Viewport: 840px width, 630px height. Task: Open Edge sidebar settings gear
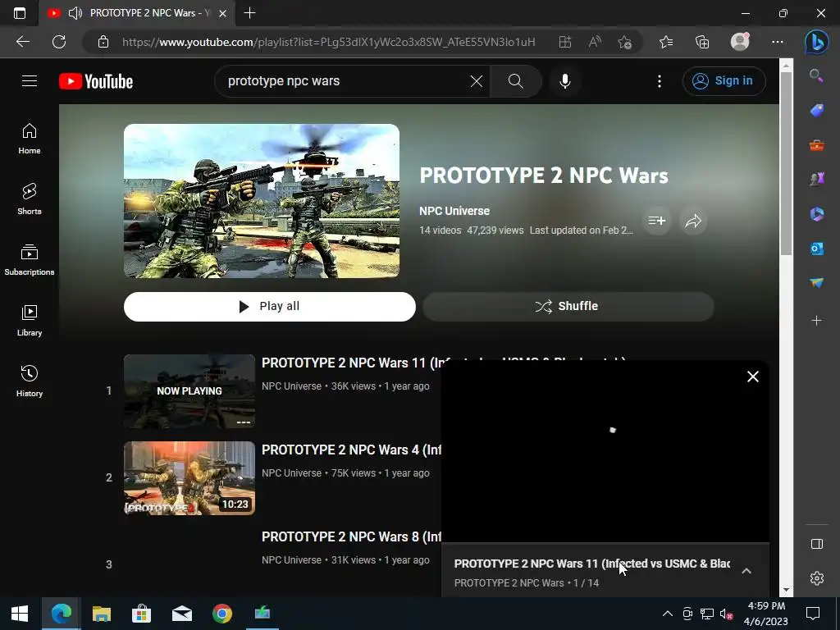(x=816, y=578)
